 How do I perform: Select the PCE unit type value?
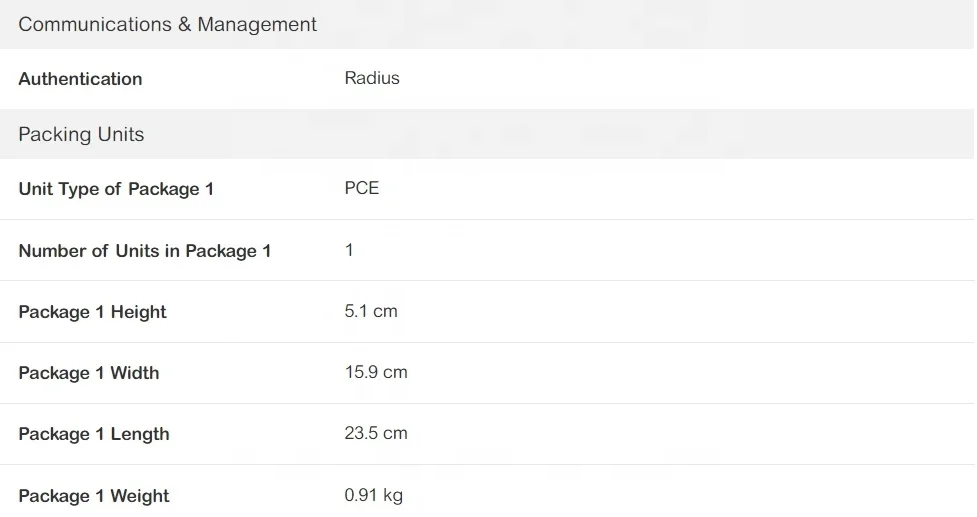click(x=362, y=188)
